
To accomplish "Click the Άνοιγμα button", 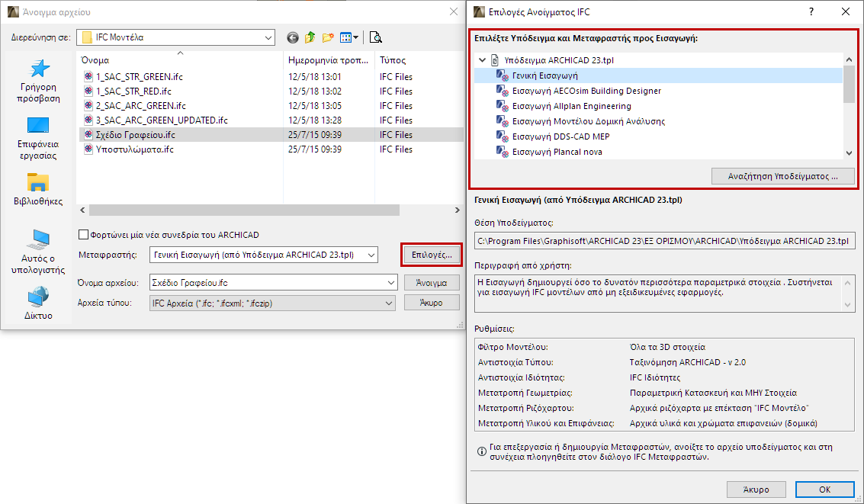I will point(432,283).
